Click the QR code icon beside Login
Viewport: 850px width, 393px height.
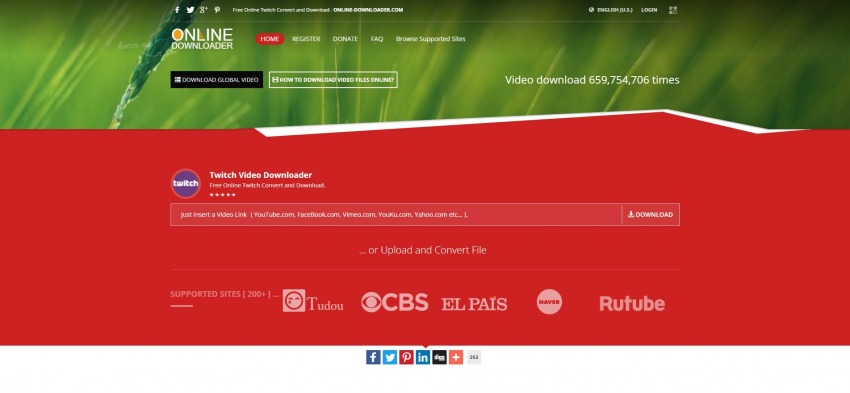click(x=673, y=10)
